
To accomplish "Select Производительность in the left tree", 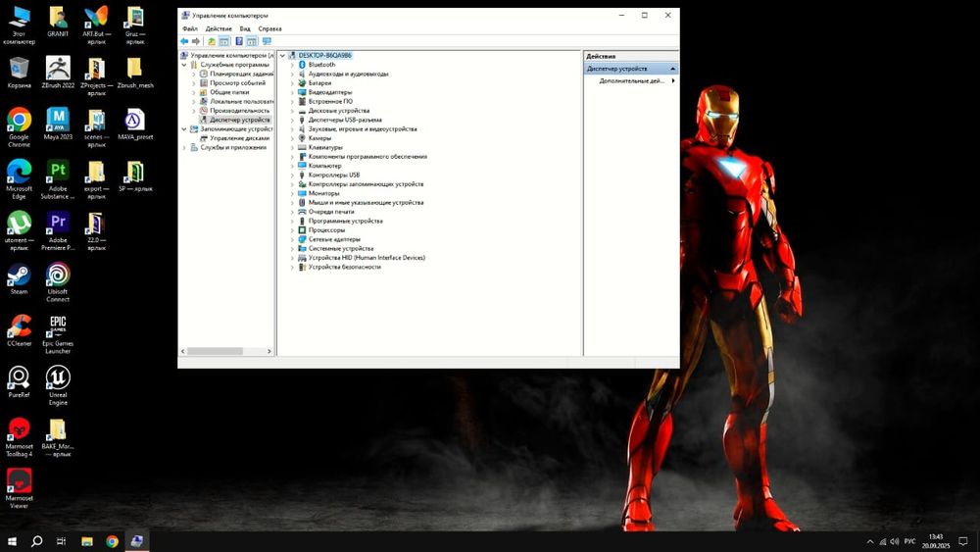I will [240, 111].
